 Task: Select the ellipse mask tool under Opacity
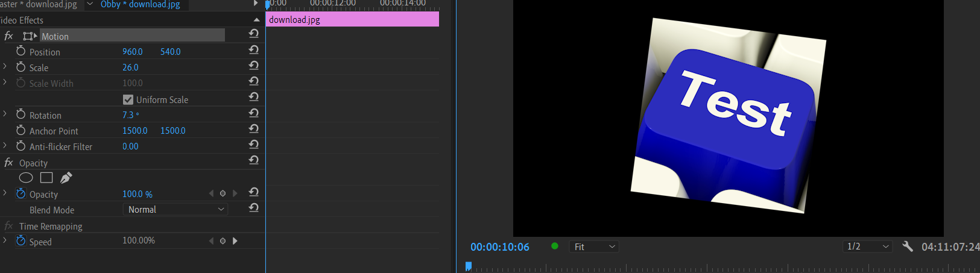tap(26, 178)
